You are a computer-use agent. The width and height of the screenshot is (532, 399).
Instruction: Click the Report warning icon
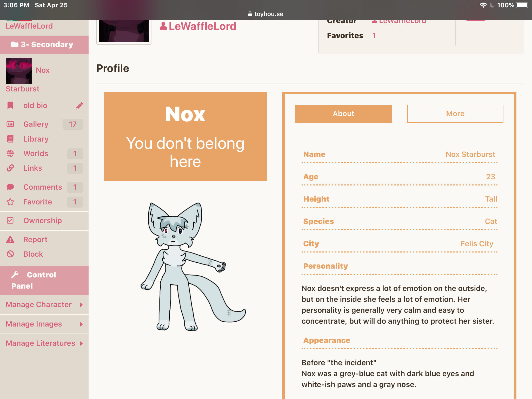pyautogui.click(x=10, y=239)
